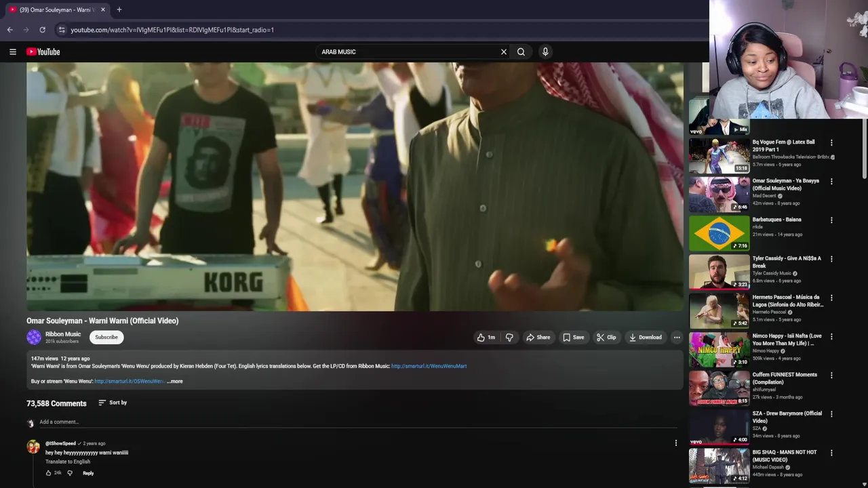Open the YouTube hamburger guide menu
Viewport: 868px width, 488px height.
point(13,52)
